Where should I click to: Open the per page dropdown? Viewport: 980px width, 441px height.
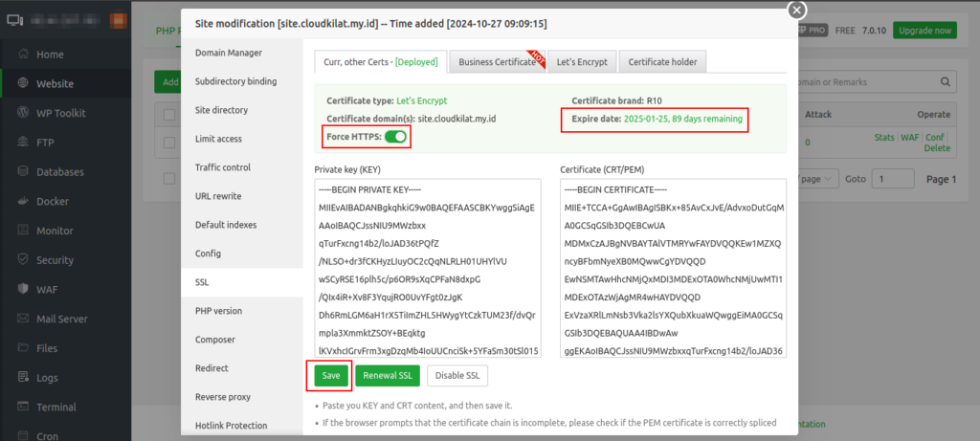817,179
